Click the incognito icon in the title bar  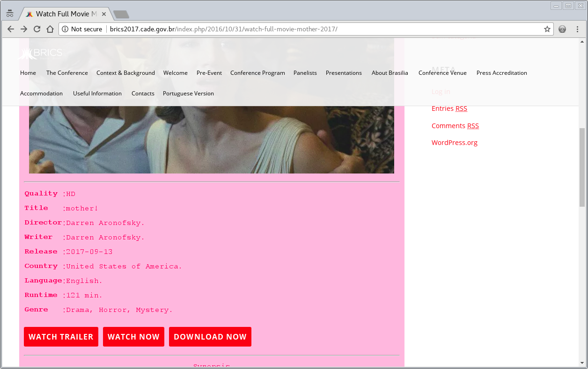(9, 14)
